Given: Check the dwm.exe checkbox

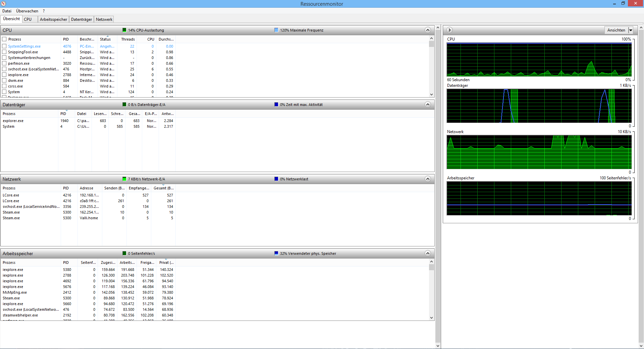Looking at the screenshot, I should pyautogui.click(x=4, y=80).
